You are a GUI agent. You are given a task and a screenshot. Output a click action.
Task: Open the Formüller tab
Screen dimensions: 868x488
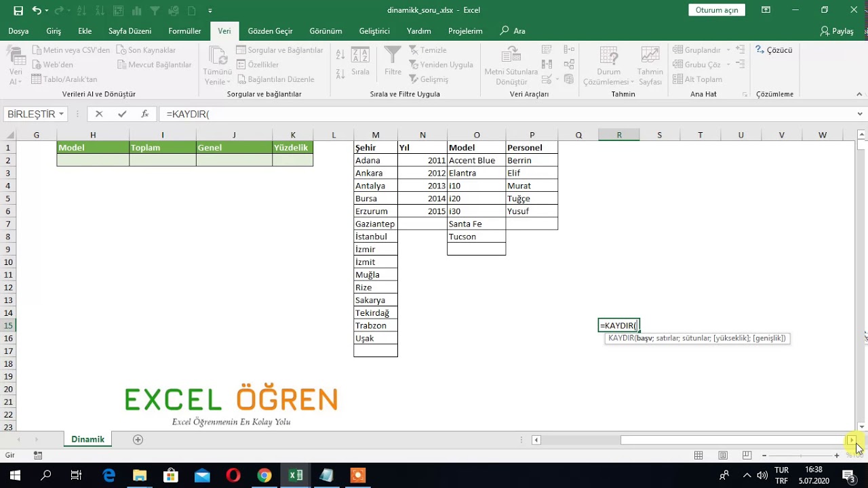coord(184,31)
